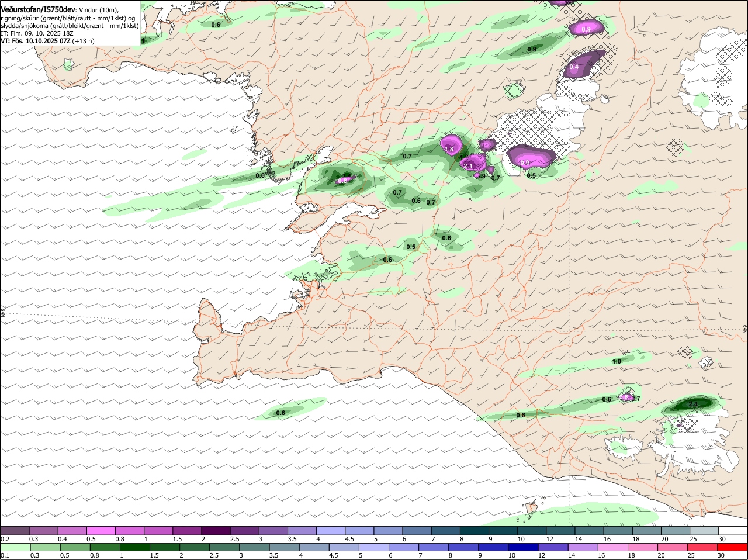Click the hatched purple snow area near 0.4
748x560 pixels.
click(584, 64)
